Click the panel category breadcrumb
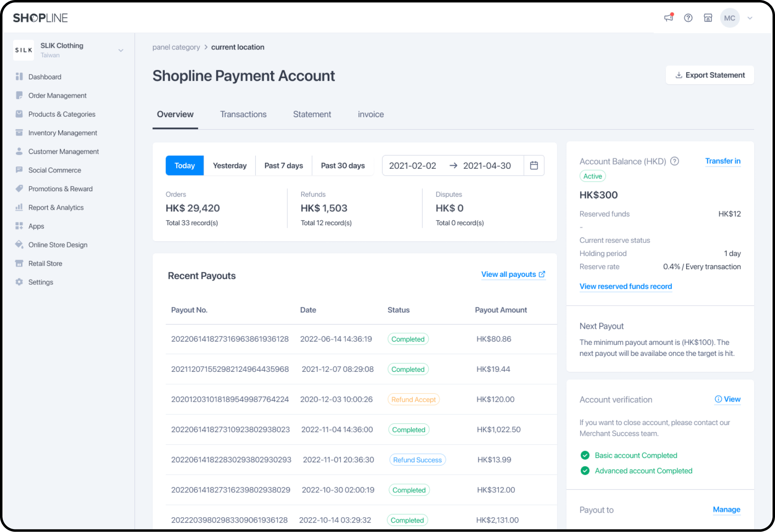The width and height of the screenshot is (775, 532). (176, 47)
